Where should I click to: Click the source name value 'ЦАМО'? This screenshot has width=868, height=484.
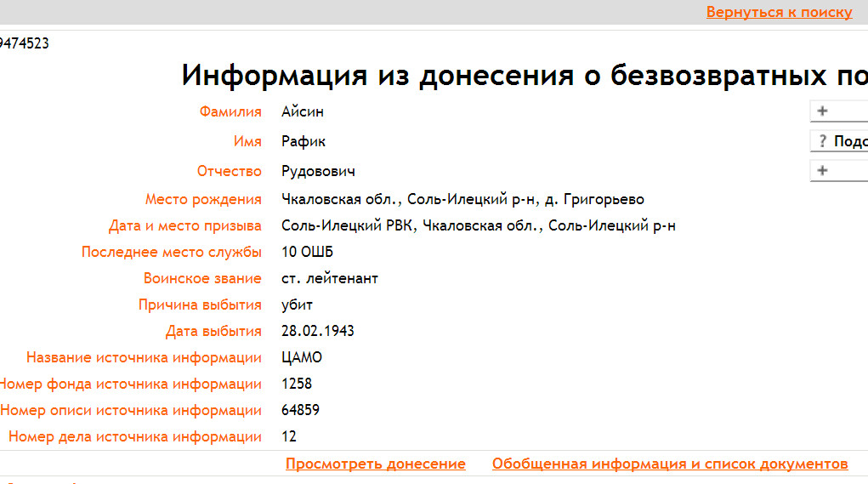click(302, 357)
